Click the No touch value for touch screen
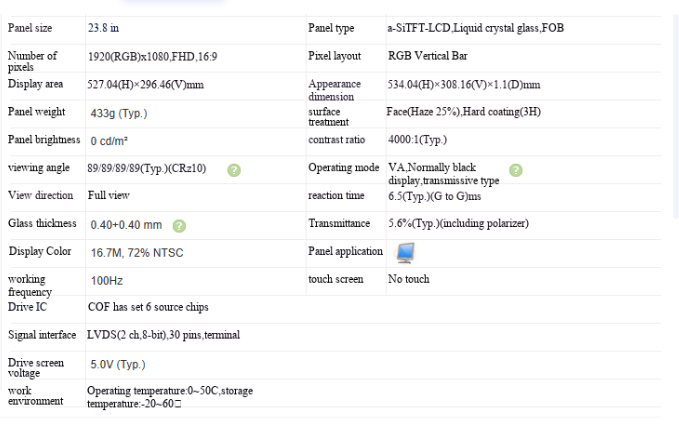This screenshot has width=679, height=434. tap(408, 279)
